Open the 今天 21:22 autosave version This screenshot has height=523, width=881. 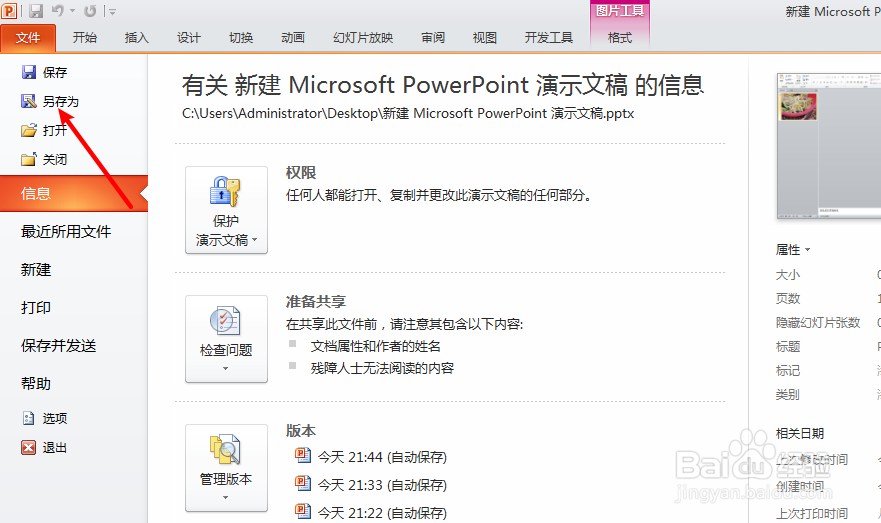[371, 512]
